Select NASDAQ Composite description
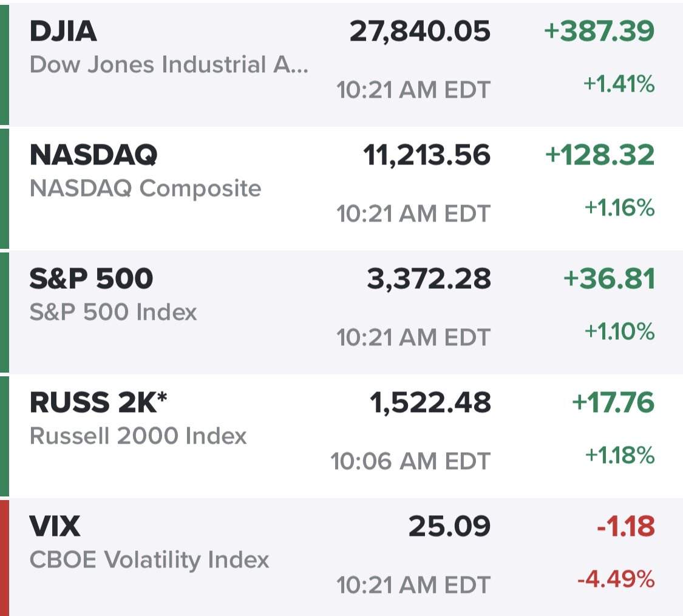 (146, 189)
